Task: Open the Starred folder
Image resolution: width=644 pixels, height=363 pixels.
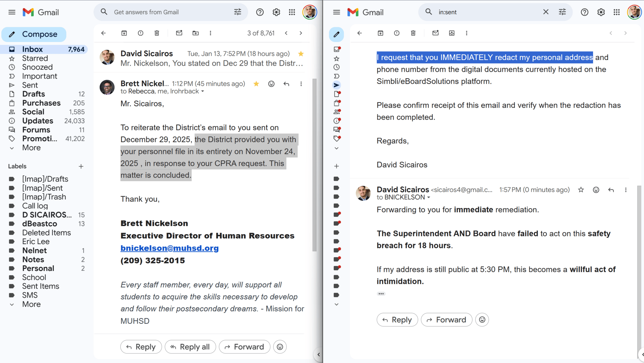Action: click(x=35, y=58)
